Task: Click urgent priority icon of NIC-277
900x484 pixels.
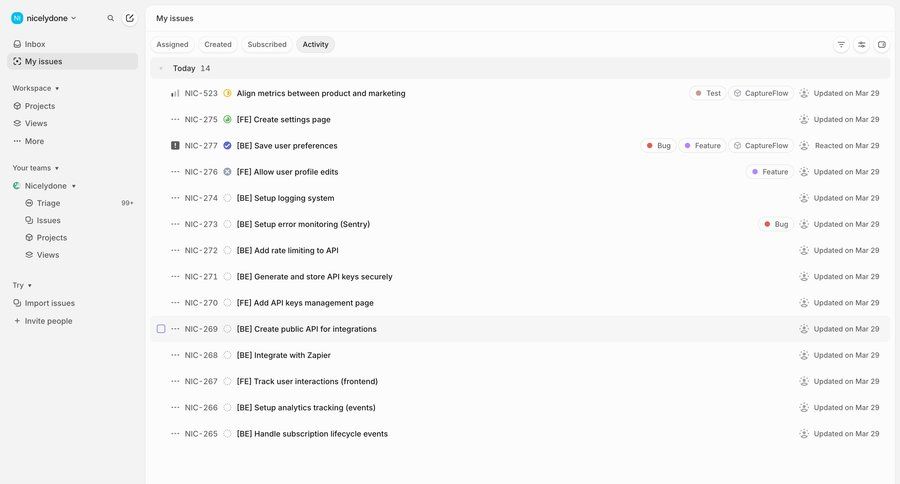Action: (x=175, y=146)
